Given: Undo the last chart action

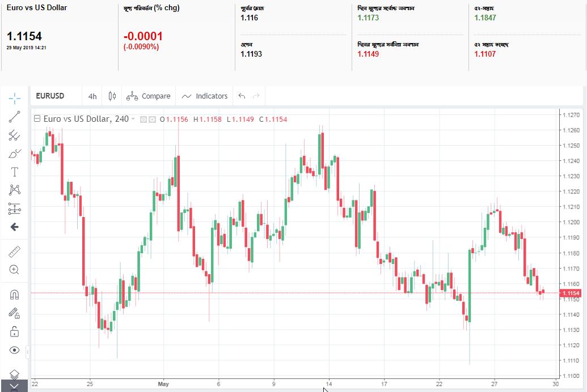Looking at the screenshot, I should pyautogui.click(x=242, y=96).
